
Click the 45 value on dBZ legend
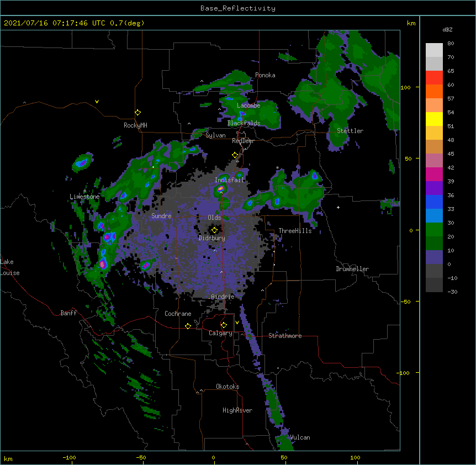tap(451, 154)
